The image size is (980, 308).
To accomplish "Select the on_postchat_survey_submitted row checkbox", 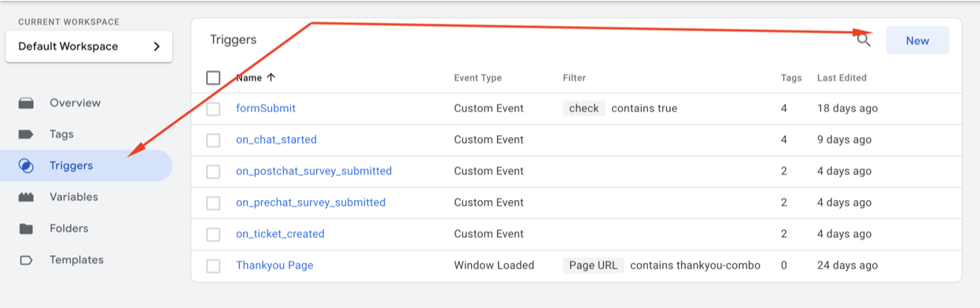I will [213, 172].
